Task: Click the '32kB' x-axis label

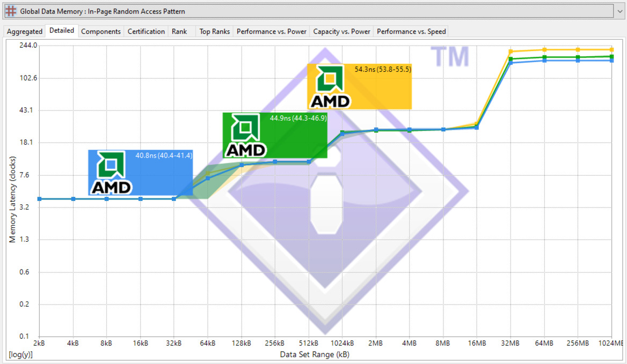Action: coord(173,343)
